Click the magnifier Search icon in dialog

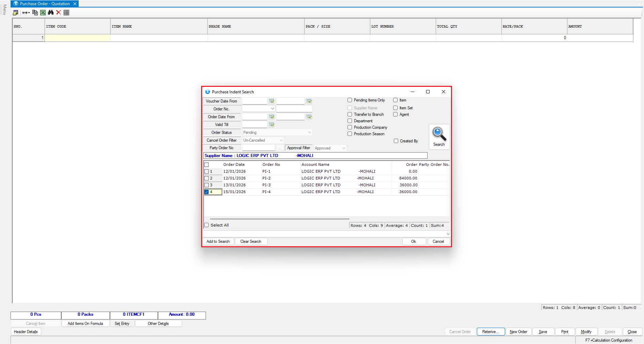439,134
